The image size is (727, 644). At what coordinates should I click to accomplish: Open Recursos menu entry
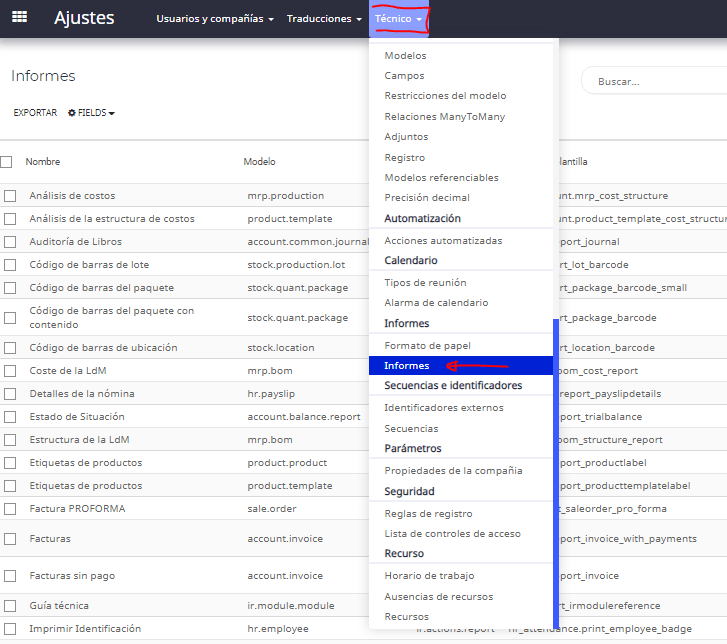[407, 617]
